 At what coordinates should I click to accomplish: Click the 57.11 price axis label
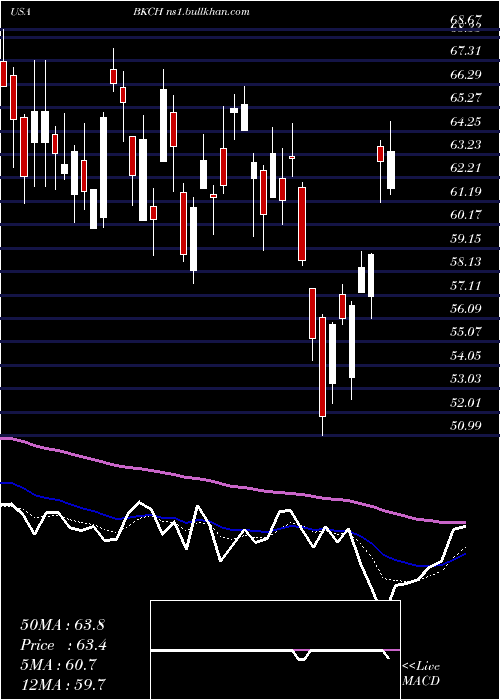click(465, 286)
